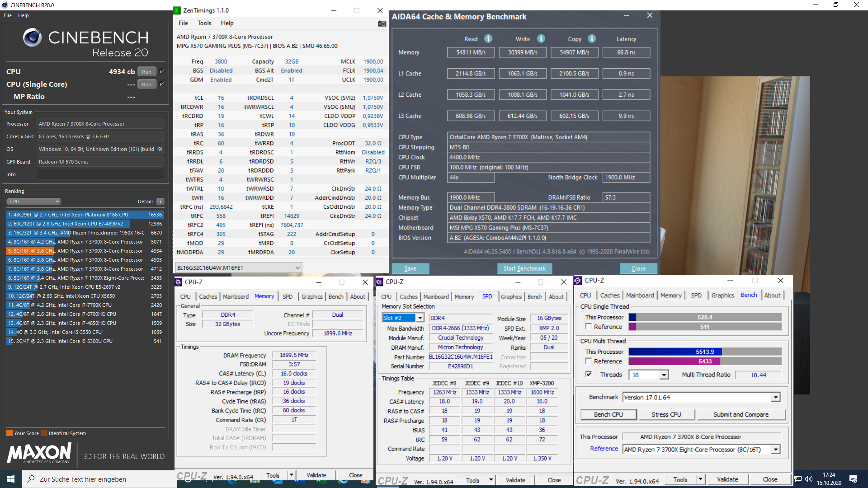The image size is (868, 488).
Task: Run the CPU (Single Core) test
Action: pyautogui.click(x=146, y=84)
